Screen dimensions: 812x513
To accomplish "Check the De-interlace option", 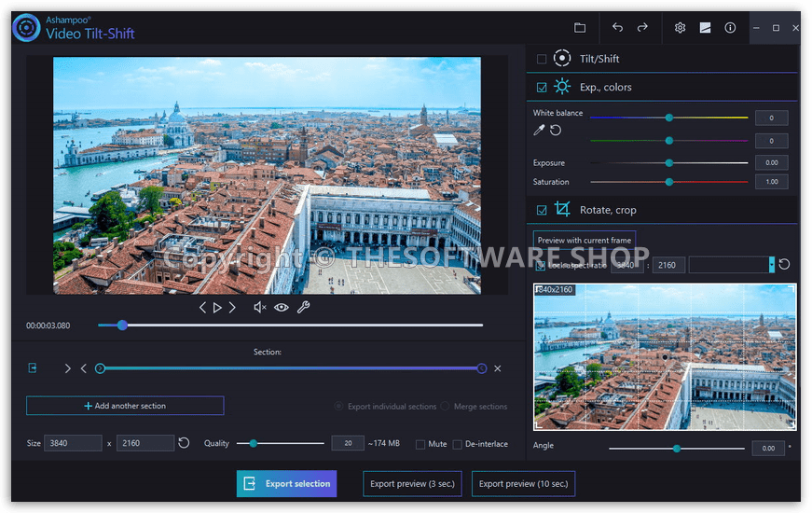I will tap(457, 444).
